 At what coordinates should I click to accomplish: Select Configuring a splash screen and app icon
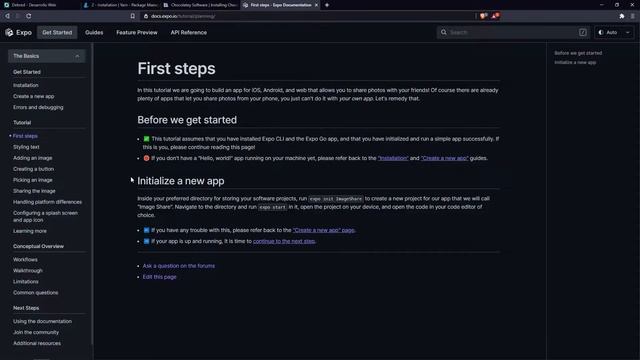tap(45, 216)
